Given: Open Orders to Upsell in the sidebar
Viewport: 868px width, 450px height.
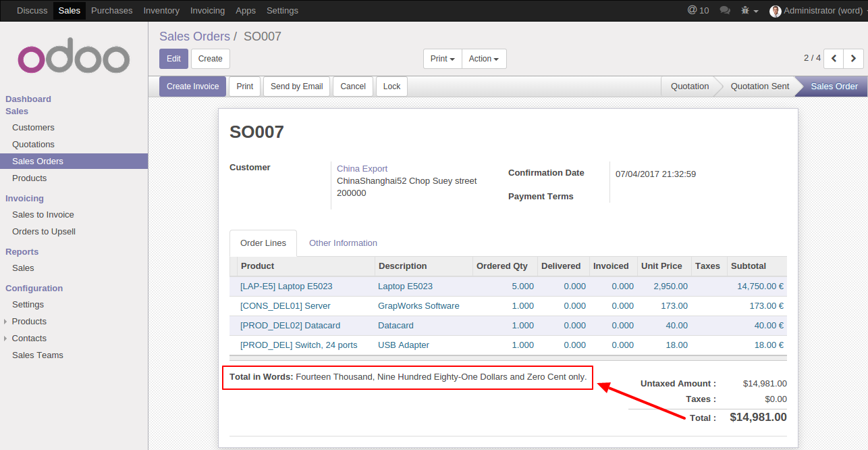Looking at the screenshot, I should point(44,232).
